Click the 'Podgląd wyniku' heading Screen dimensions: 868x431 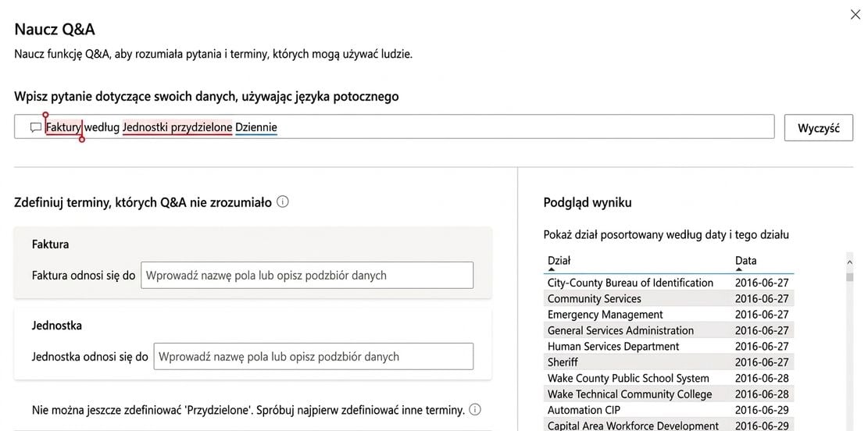588,202
